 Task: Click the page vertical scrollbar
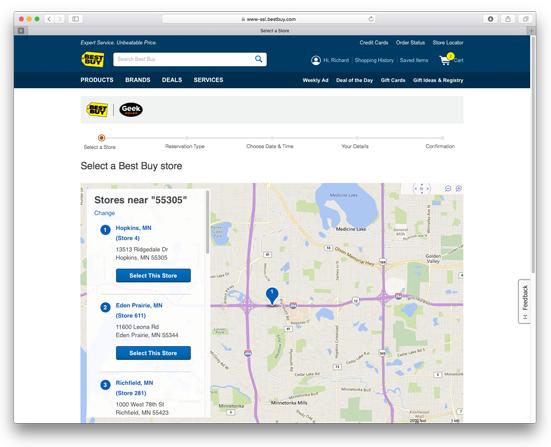click(x=533, y=155)
